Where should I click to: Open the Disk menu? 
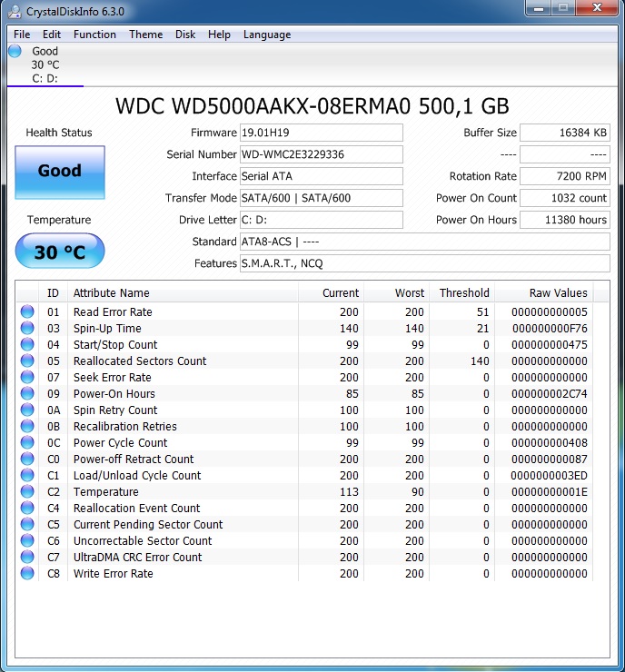(185, 35)
